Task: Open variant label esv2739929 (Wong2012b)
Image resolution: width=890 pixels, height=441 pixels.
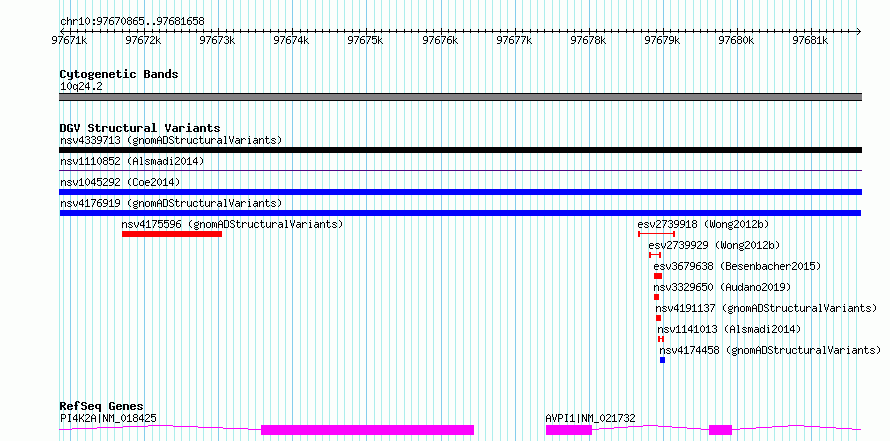Action: coord(714,245)
